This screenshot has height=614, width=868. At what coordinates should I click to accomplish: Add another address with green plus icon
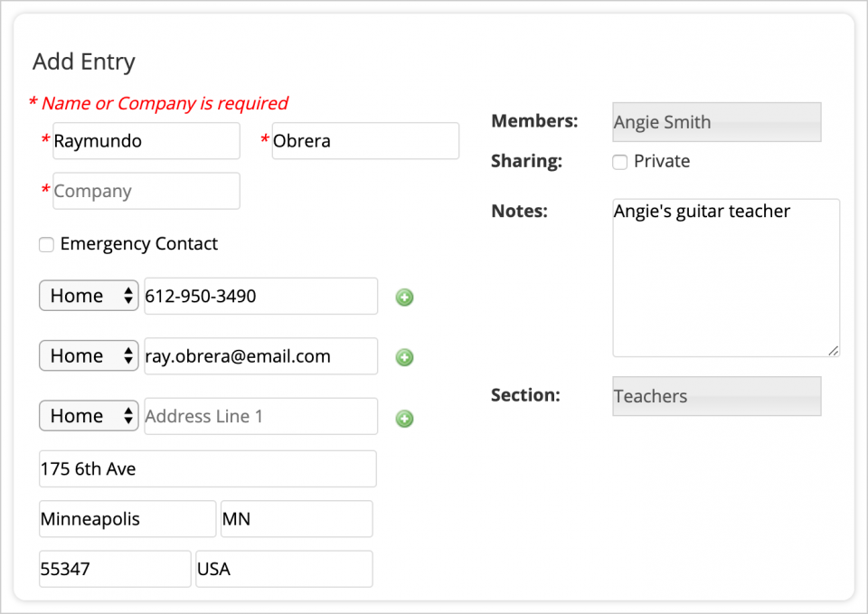pyautogui.click(x=405, y=419)
